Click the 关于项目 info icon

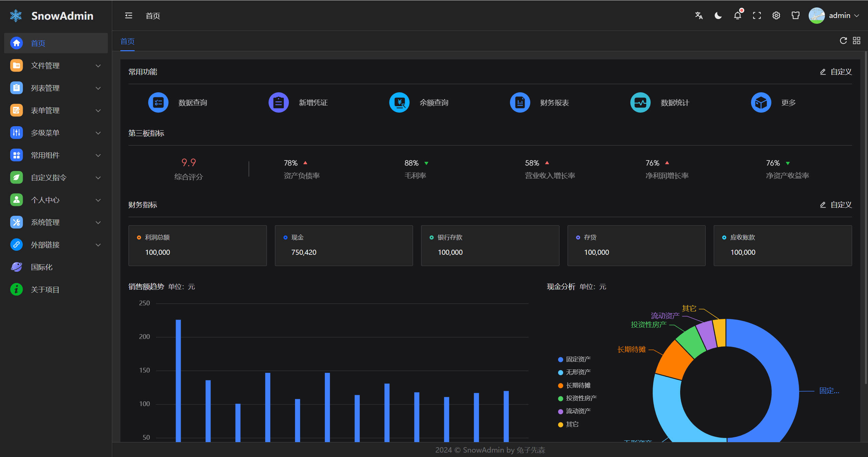tap(16, 289)
